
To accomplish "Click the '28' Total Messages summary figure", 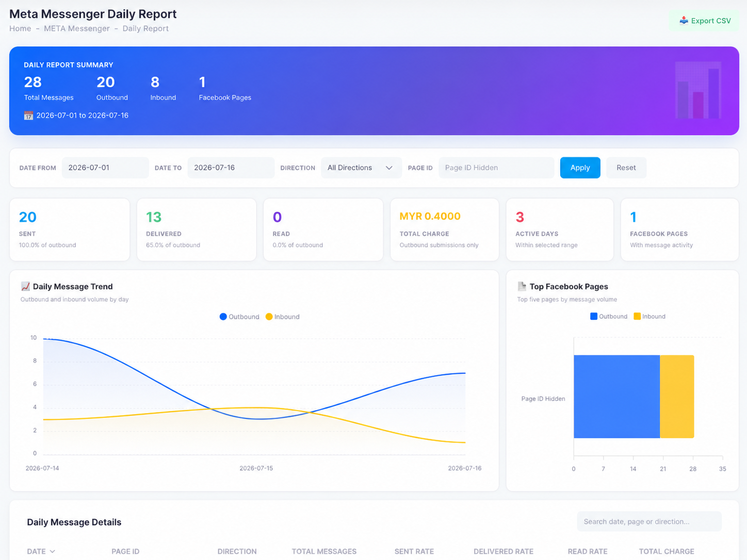I will (x=33, y=82).
